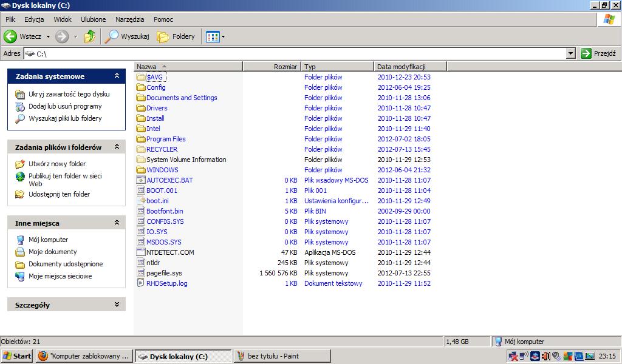Open the Ulubione menu
The height and width of the screenshot is (364, 622).
(x=93, y=19)
